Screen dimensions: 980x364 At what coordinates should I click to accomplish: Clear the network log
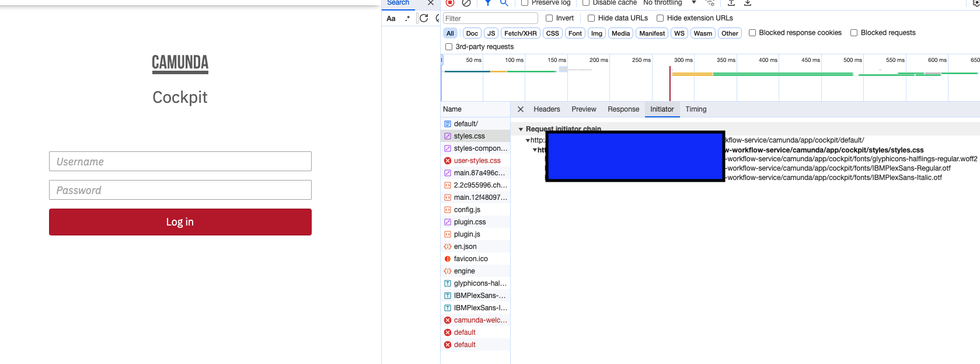466,3
